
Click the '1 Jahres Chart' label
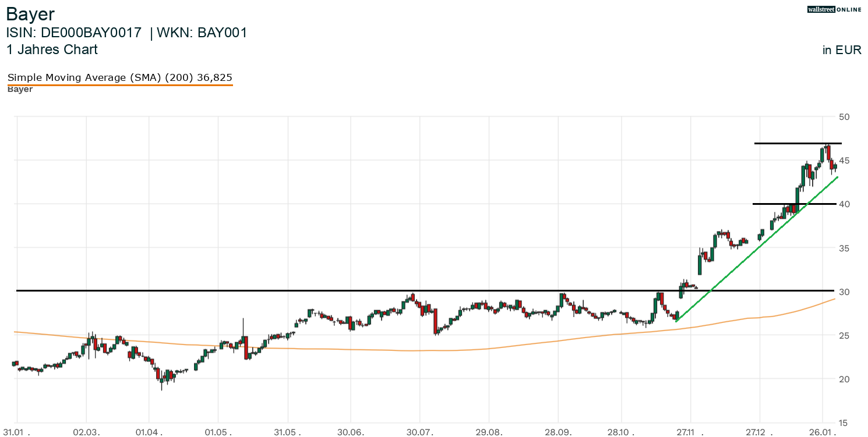tap(52, 49)
